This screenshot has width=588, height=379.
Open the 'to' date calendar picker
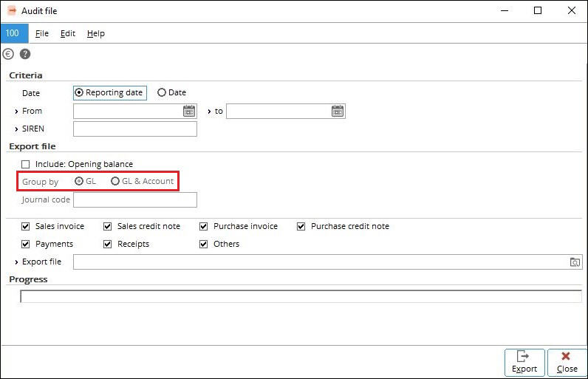pos(338,112)
